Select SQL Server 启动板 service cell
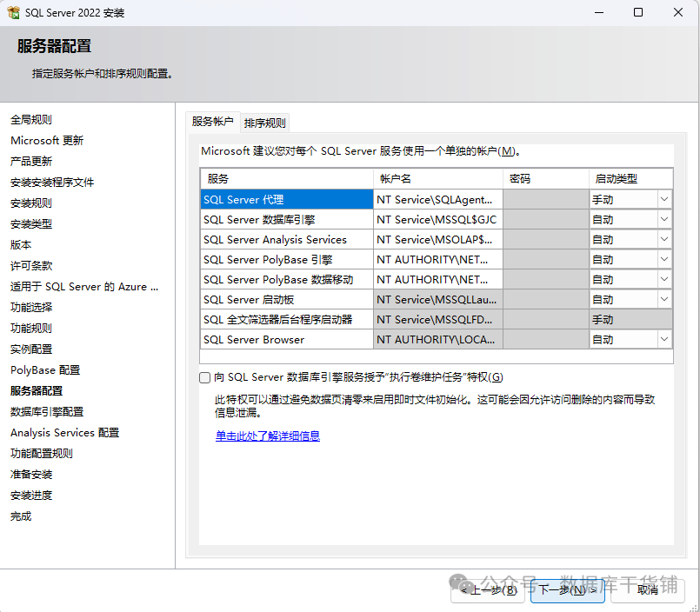This screenshot has width=700, height=612. pos(287,300)
